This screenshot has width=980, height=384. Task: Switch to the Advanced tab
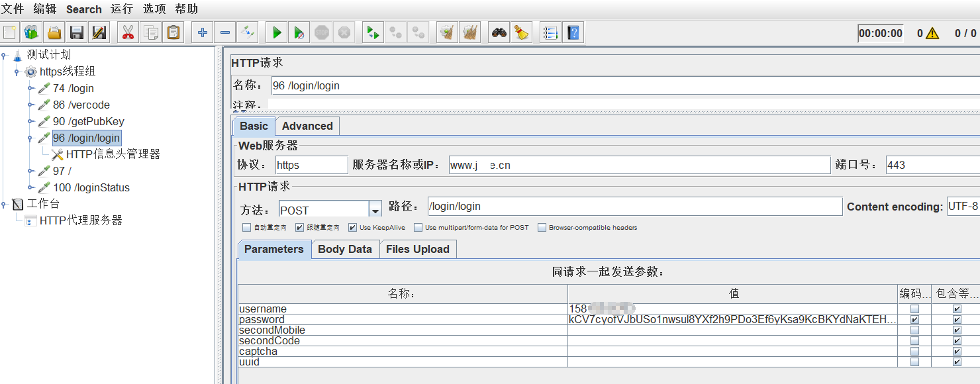pyautogui.click(x=307, y=126)
